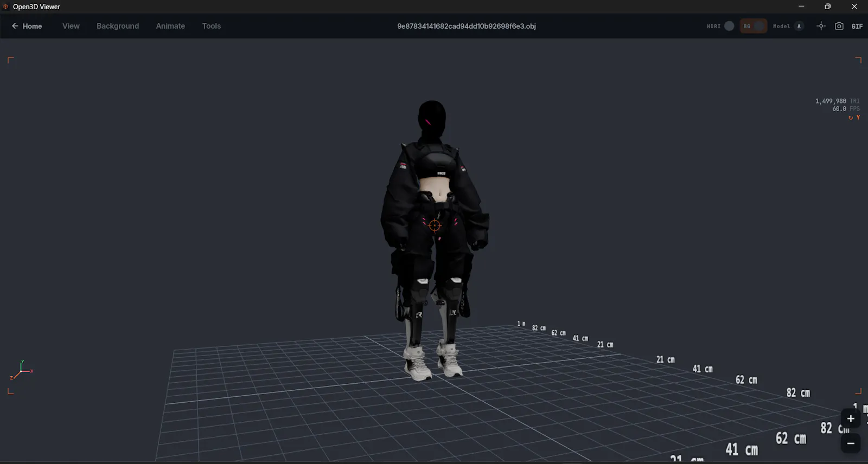The height and width of the screenshot is (464, 868).
Task: Open the View menu
Action: point(71,26)
